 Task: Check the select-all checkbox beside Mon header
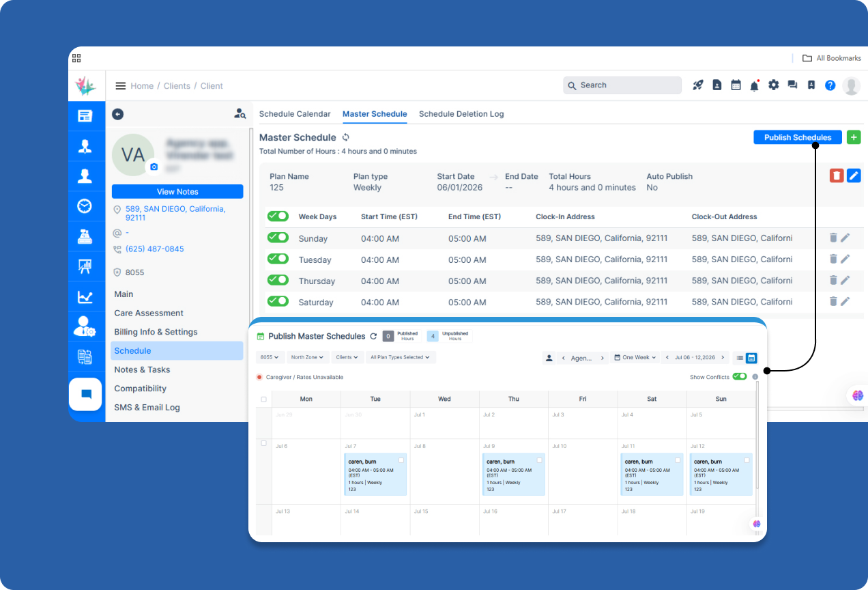(264, 399)
